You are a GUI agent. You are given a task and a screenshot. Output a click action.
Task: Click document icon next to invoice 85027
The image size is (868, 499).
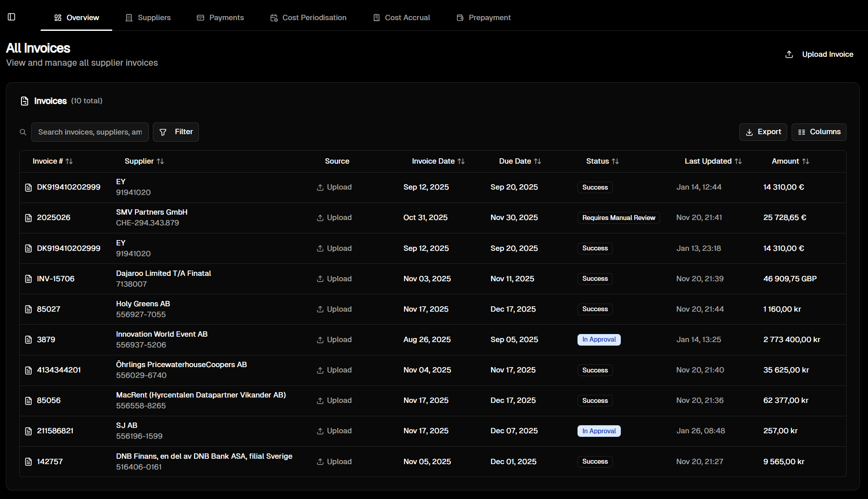29,309
